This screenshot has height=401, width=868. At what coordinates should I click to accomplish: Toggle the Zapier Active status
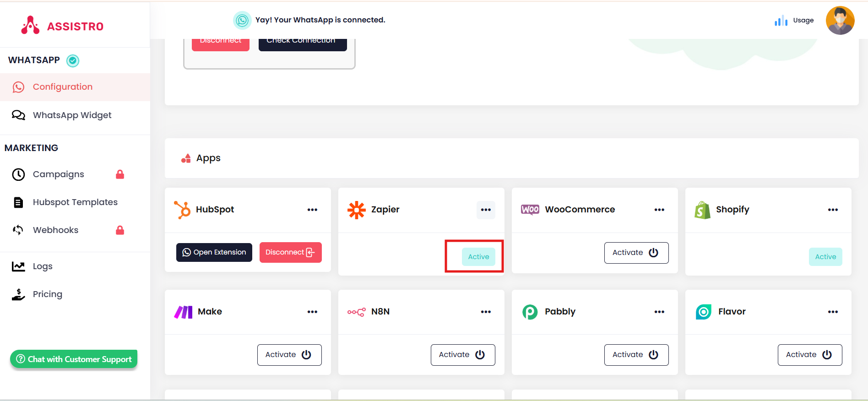tap(478, 257)
